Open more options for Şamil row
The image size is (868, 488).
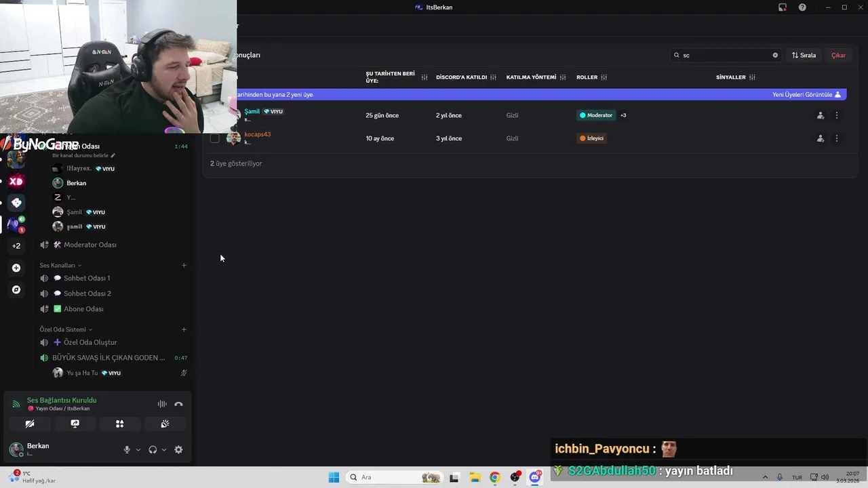pos(837,115)
